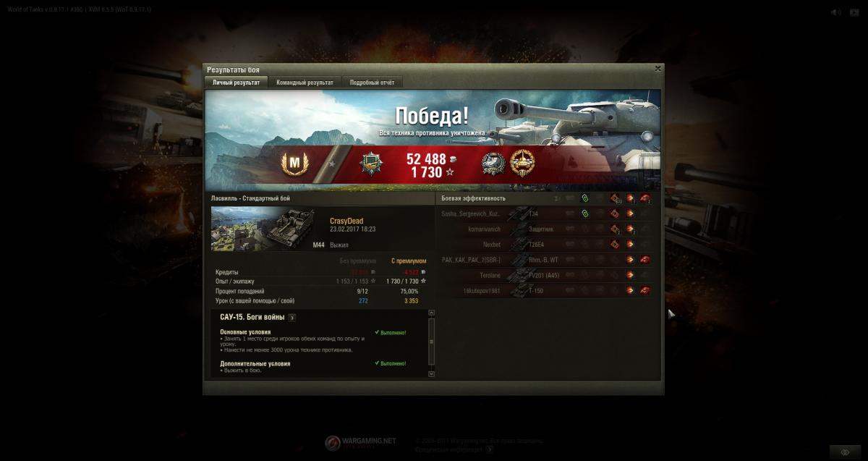The image size is (868, 461).
Task: Click the player name CrasyDead
Action: click(346, 221)
